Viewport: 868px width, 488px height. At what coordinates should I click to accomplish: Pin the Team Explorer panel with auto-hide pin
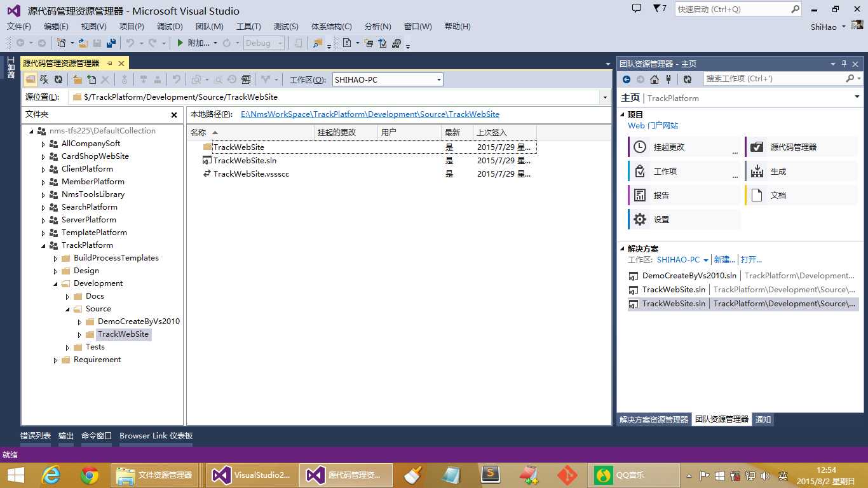point(844,64)
